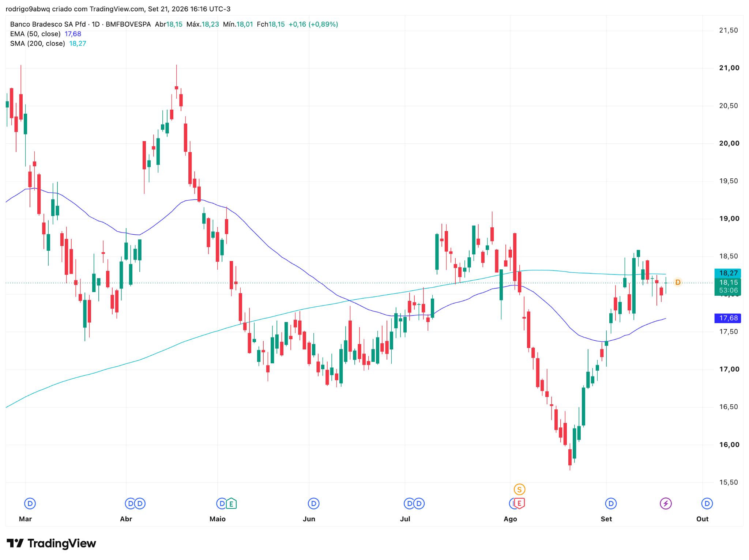This screenshot has height=560, width=749.
Task: Select the EMA (50, close) indicator legend
Action: coord(35,34)
